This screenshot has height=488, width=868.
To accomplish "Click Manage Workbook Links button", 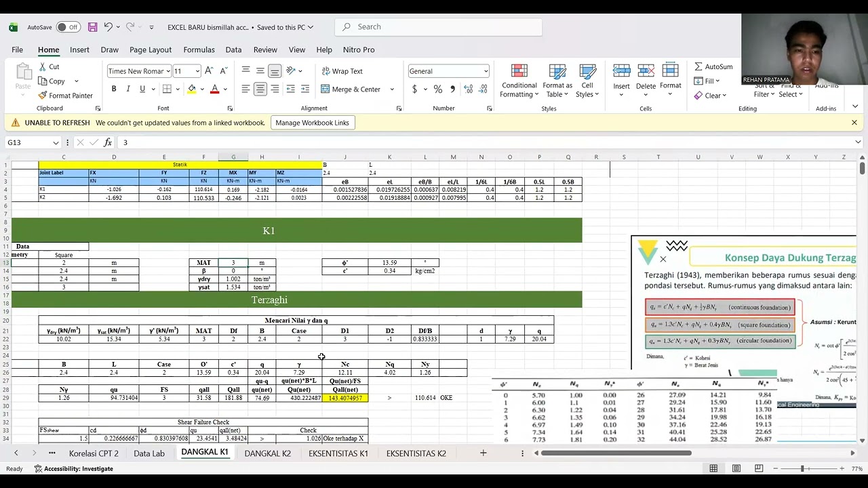I will (312, 123).
